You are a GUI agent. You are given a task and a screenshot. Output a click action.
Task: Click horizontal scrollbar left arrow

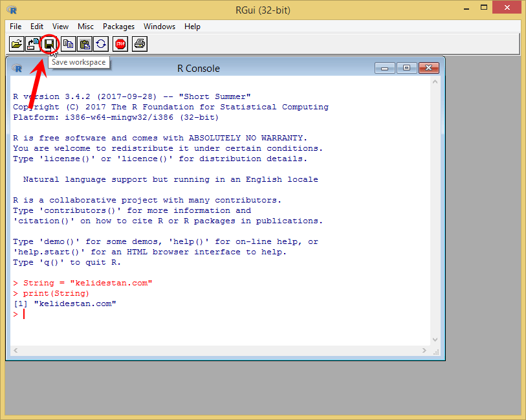16,351
